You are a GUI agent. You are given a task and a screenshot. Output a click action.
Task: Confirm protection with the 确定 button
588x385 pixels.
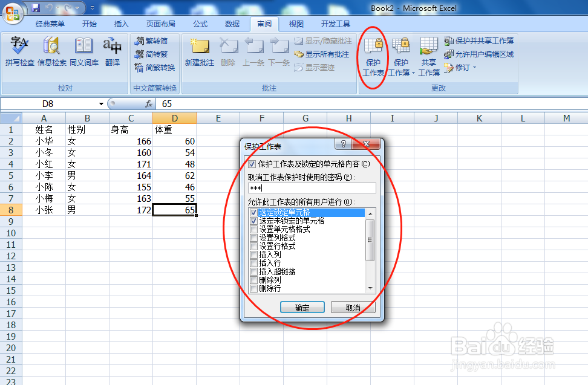[x=302, y=307]
